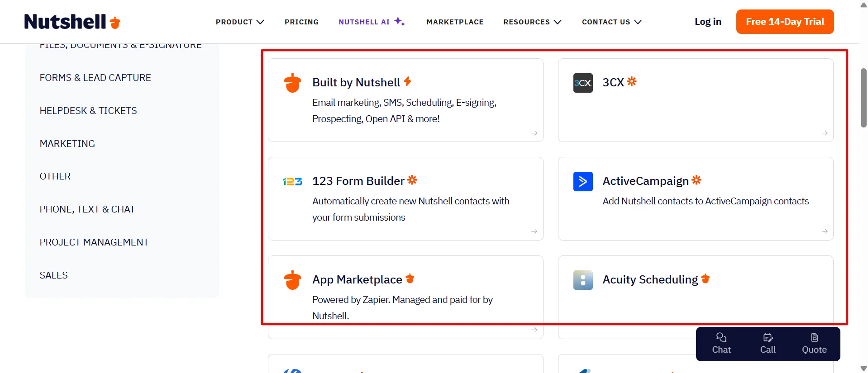Viewport: 868px width, 373px height.
Task: Expand the Contact Us dropdown menu
Action: point(612,22)
